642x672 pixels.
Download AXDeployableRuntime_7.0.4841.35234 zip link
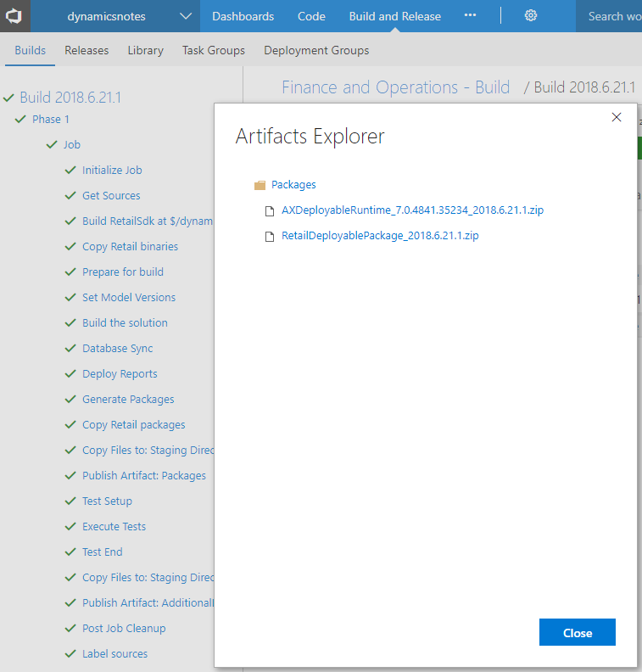[x=412, y=210]
